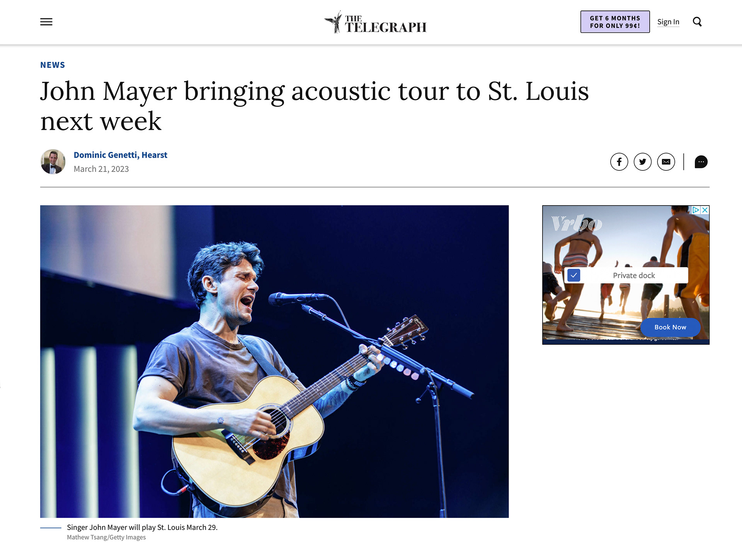Click the Sign In link
The width and height of the screenshot is (742, 560).
coord(668,22)
